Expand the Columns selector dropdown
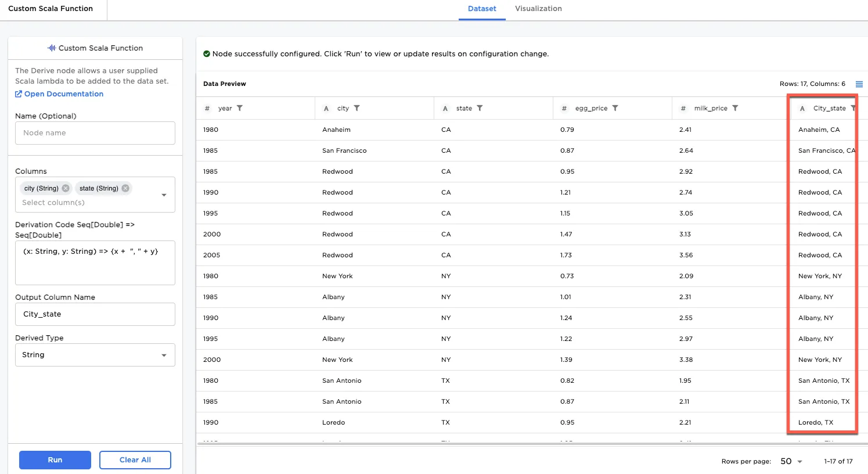 coord(164,195)
